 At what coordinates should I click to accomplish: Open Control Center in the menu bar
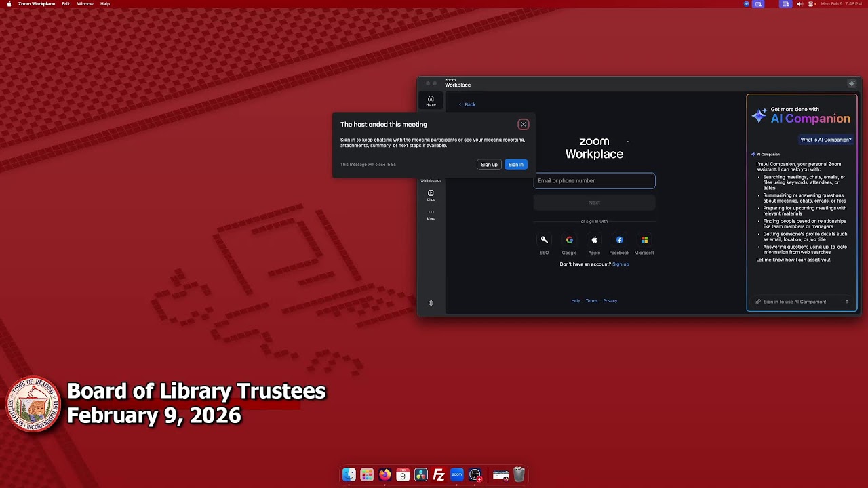811,4
